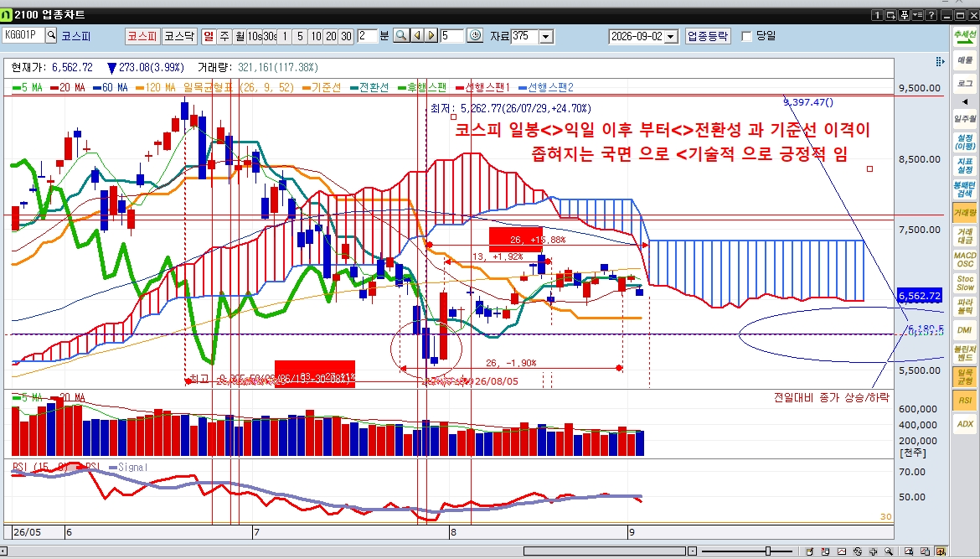Select the 일 daily period tab
The image size is (980, 559).
click(x=208, y=36)
